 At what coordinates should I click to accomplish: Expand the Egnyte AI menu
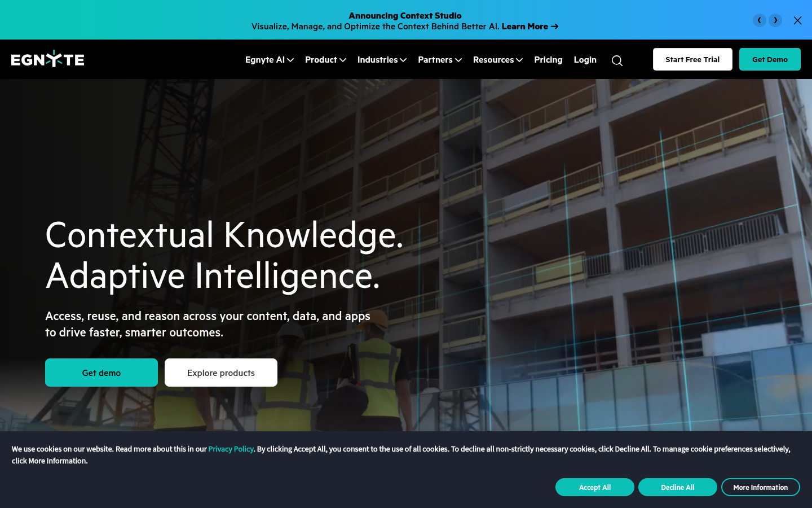pos(270,60)
